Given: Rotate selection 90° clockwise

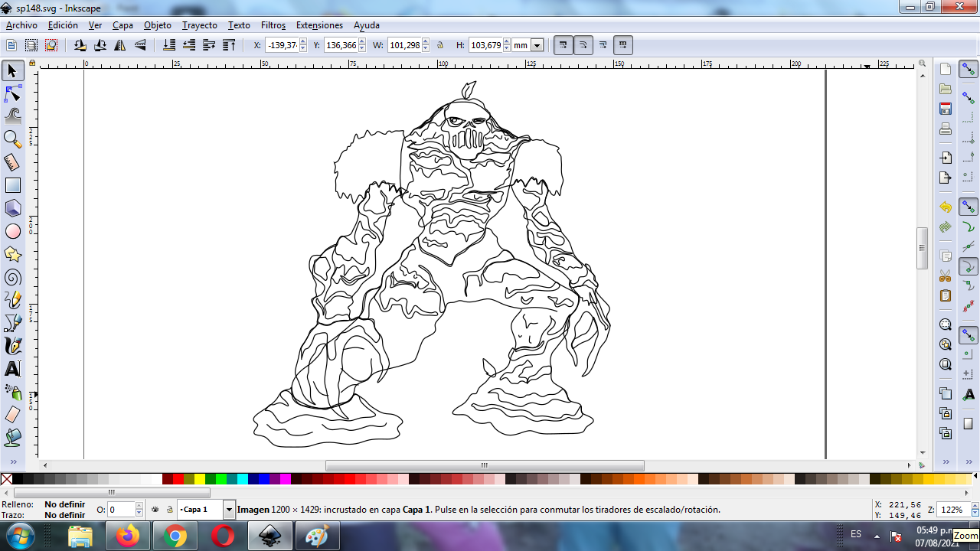Looking at the screenshot, I should (100, 45).
